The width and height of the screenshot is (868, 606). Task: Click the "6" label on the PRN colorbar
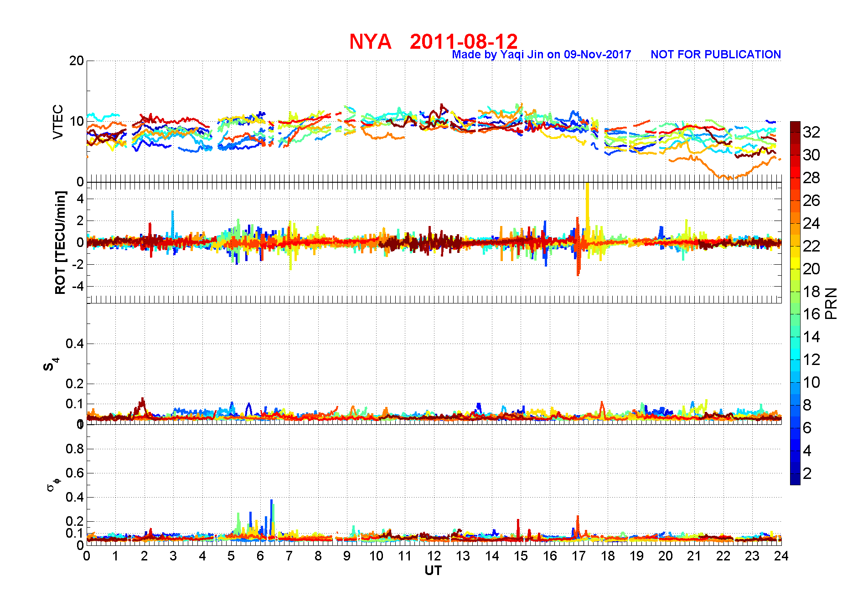coord(807,428)
